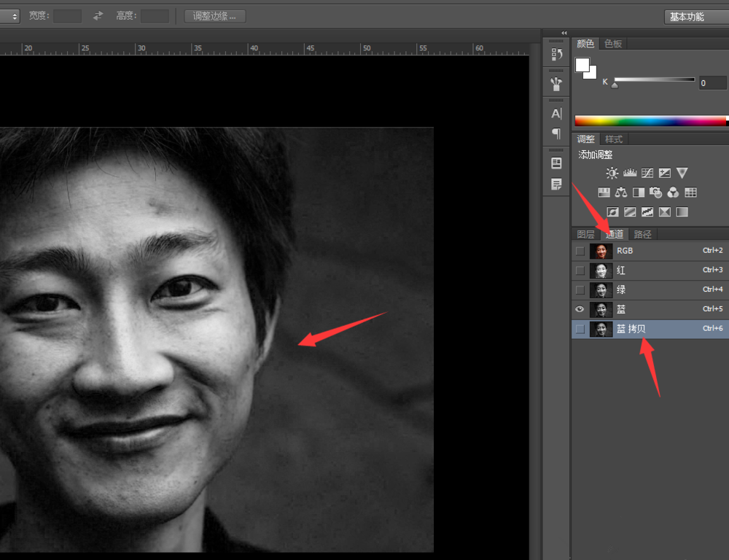Add a Levels adjustment
The image size is (729, 560).
click(630, 173)
